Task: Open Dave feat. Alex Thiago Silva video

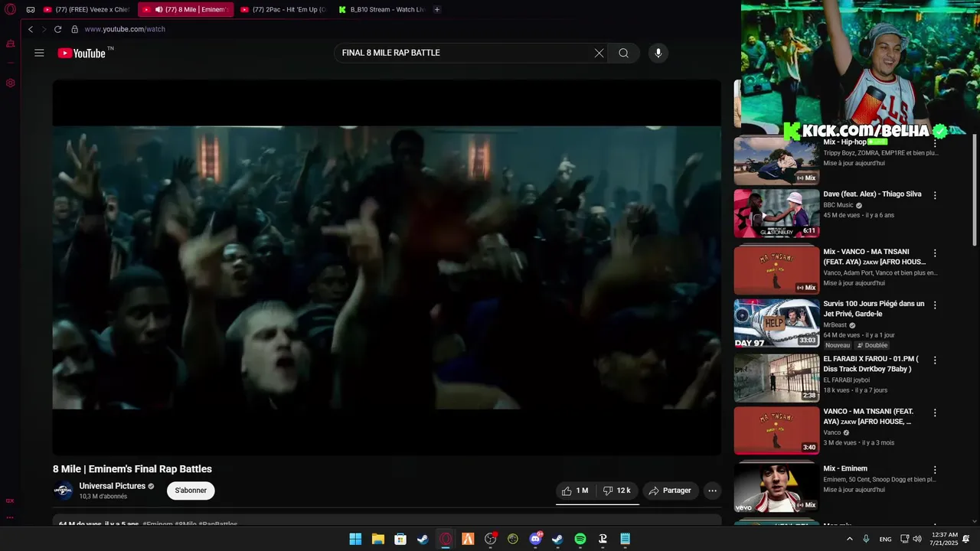Action: tap(872, 194)
